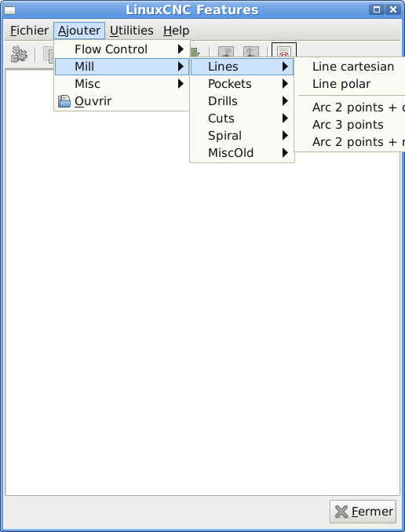The image size is (405, 532).
Task: Select Line cartesian from Lines submenu
Action: coord(353,67)
